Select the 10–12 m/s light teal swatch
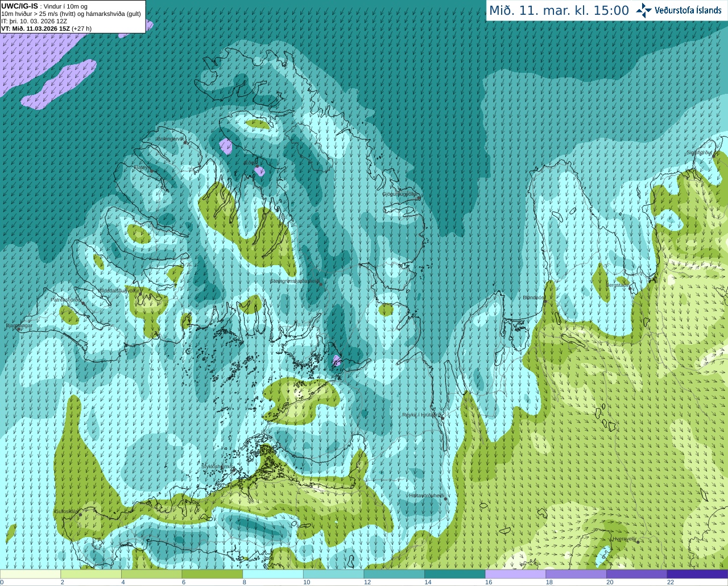 tap(333, 574)
